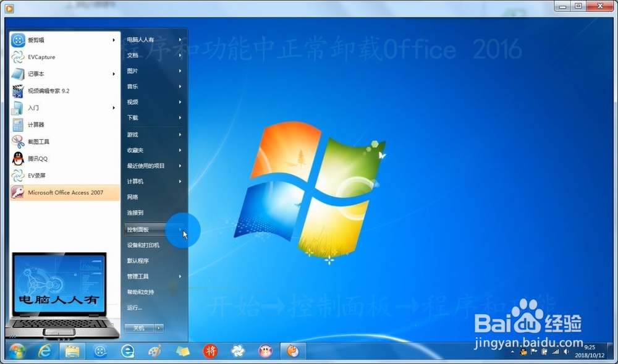Click 连接到 in the Start menu

point(154,213)
